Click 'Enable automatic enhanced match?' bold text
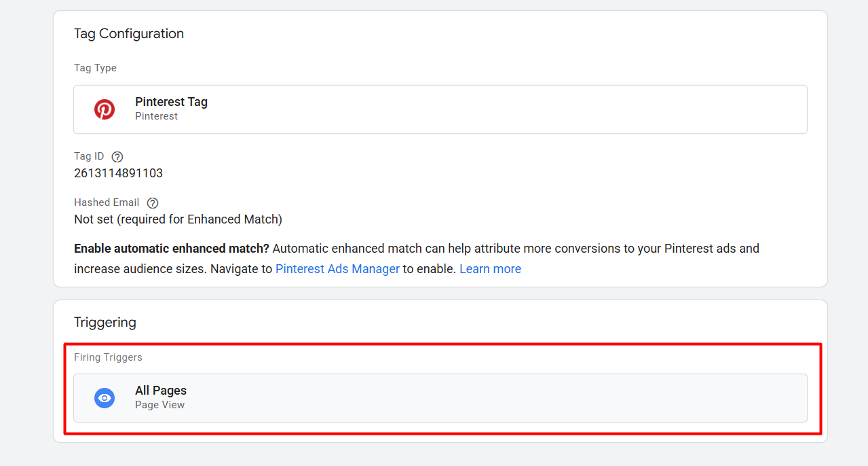The width and height of the screenshot is (868, 466). [x=172, y=249]
